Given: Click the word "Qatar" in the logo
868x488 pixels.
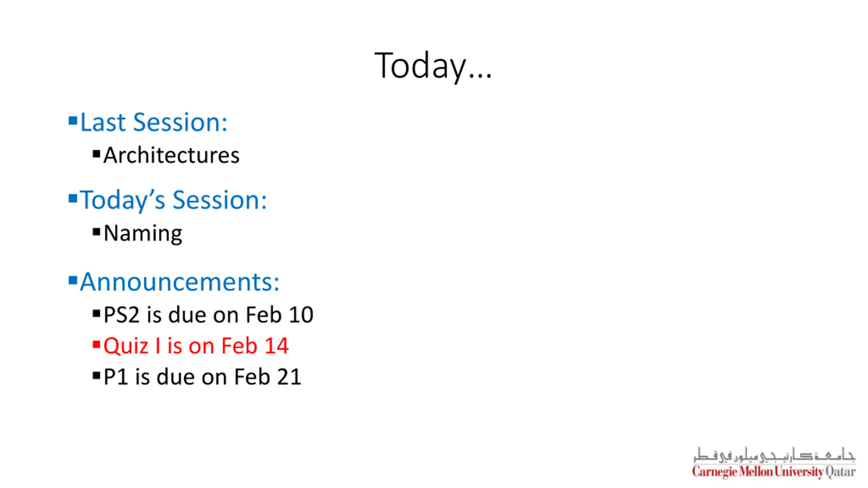Looking at the screenshot, I should pyautogui.click(x=840, y=472).
